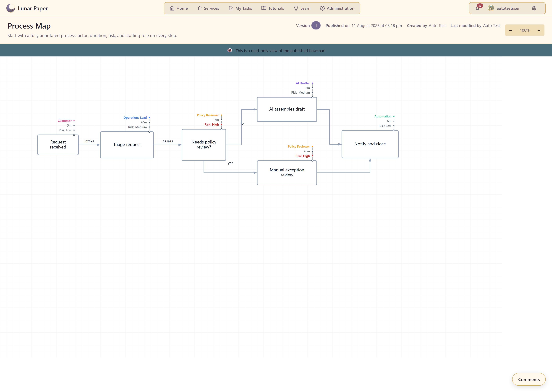552x392 pixels.
Task: Click the 20m duration annotation
Action: click(x=144, y=122)
